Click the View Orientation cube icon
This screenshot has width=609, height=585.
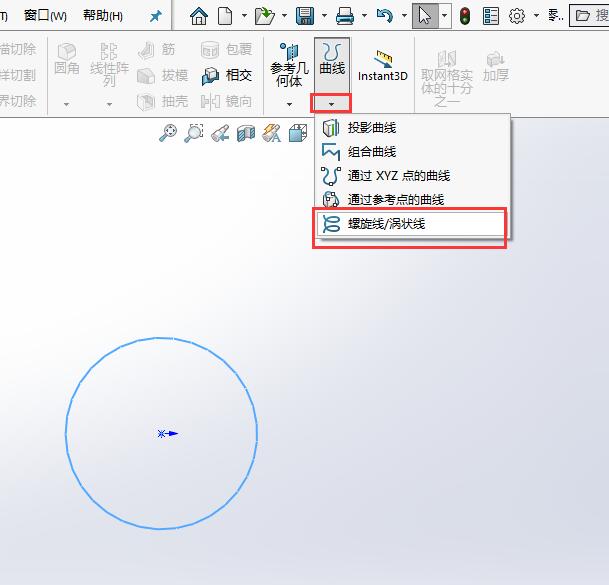[298, 133]
